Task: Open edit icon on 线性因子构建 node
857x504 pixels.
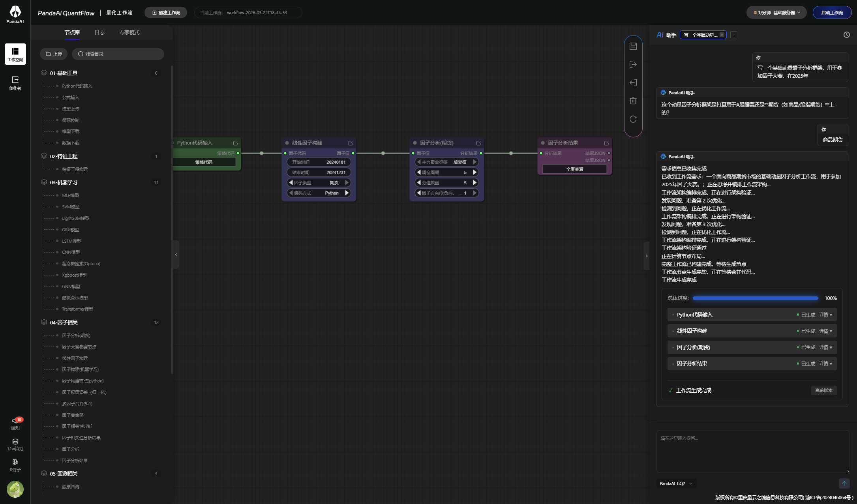Action: click(351, 143)
